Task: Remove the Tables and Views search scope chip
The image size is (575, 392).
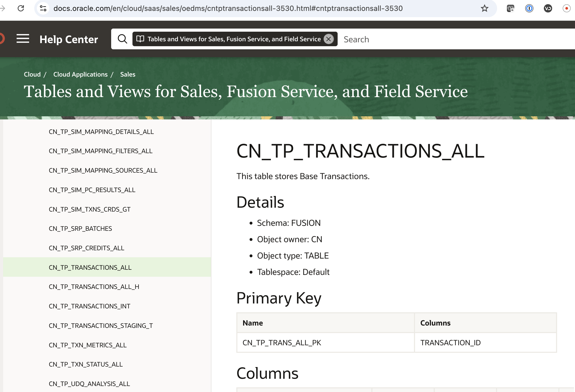Action: [x=328, y=39]
